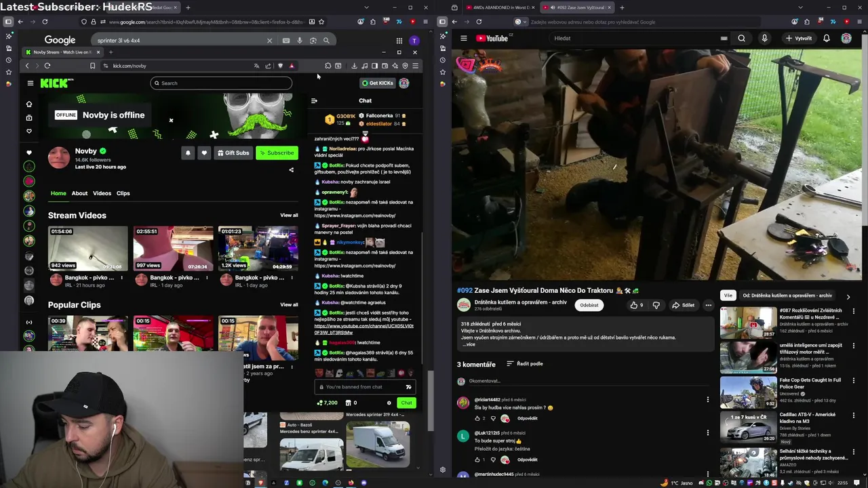Select the Vše filter chip
The width and height of the screenshot is (868, 488).
[728, 296]
